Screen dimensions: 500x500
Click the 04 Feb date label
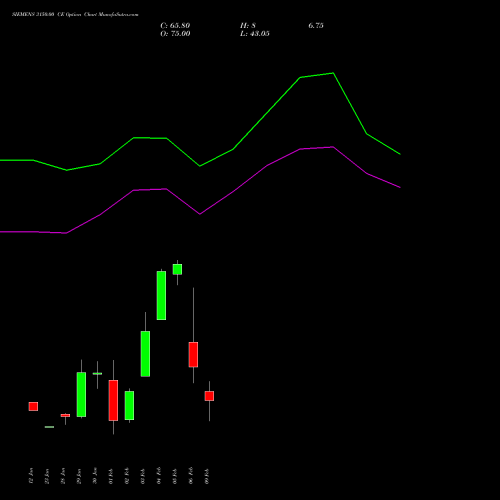point(159,476)
